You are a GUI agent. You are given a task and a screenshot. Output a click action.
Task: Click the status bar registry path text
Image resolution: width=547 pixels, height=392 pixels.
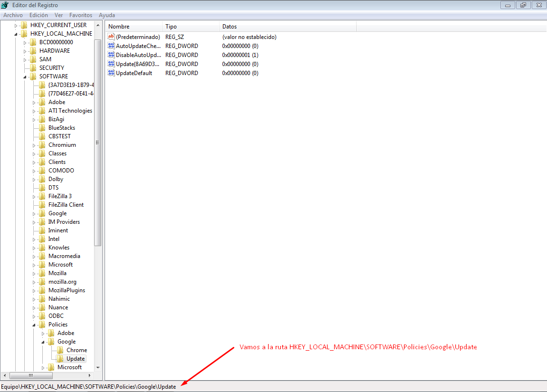[88, 386]
